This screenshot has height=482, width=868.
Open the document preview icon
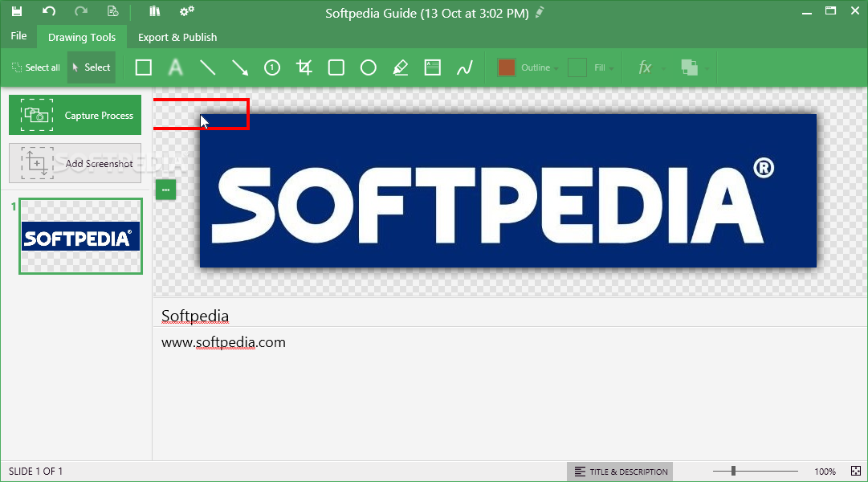(x=113, y=11)
